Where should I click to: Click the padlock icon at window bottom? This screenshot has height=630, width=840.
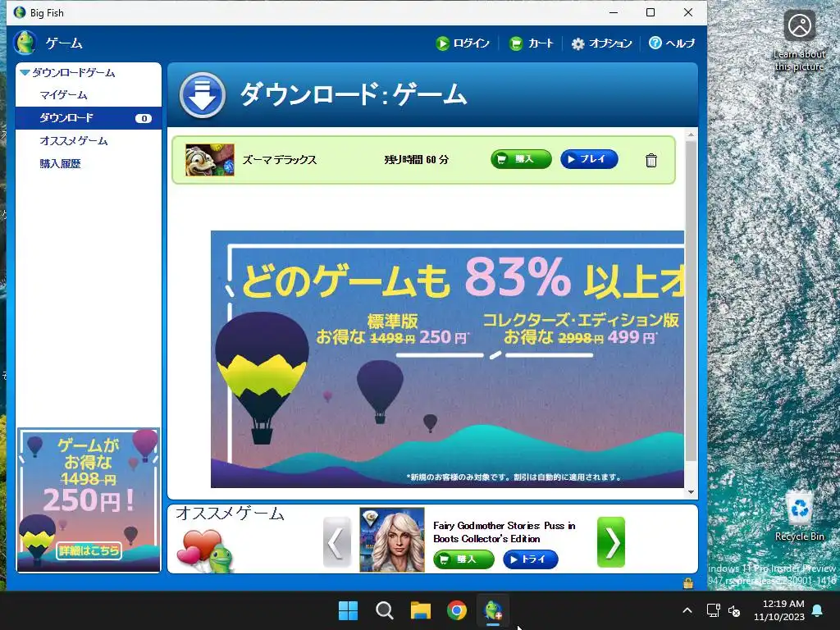(688, 583)
